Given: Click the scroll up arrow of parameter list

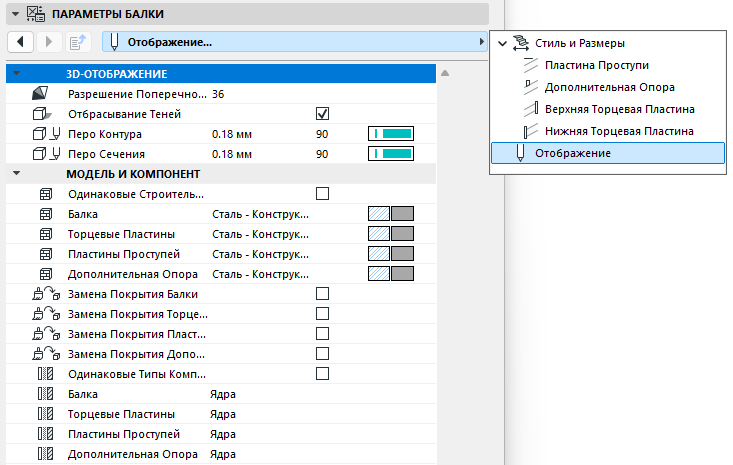Looking at the screenshot, I should 445,73.
